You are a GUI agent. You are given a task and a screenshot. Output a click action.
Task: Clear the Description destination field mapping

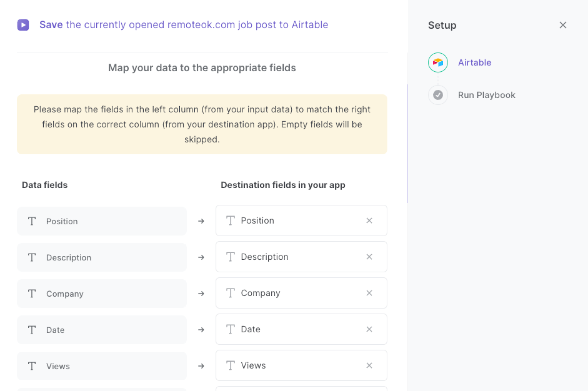click(x=369, y=257)
